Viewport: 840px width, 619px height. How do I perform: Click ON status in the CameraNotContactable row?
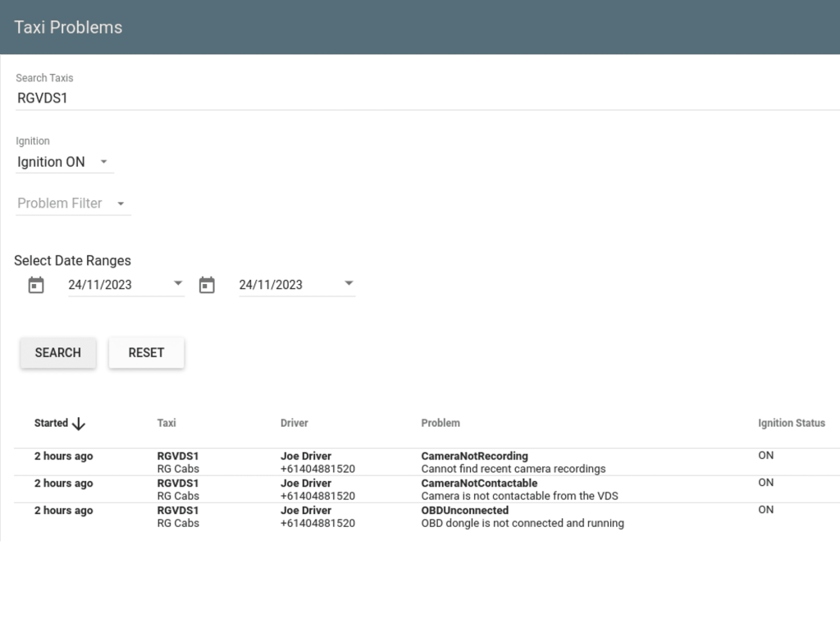pos(765,483)
